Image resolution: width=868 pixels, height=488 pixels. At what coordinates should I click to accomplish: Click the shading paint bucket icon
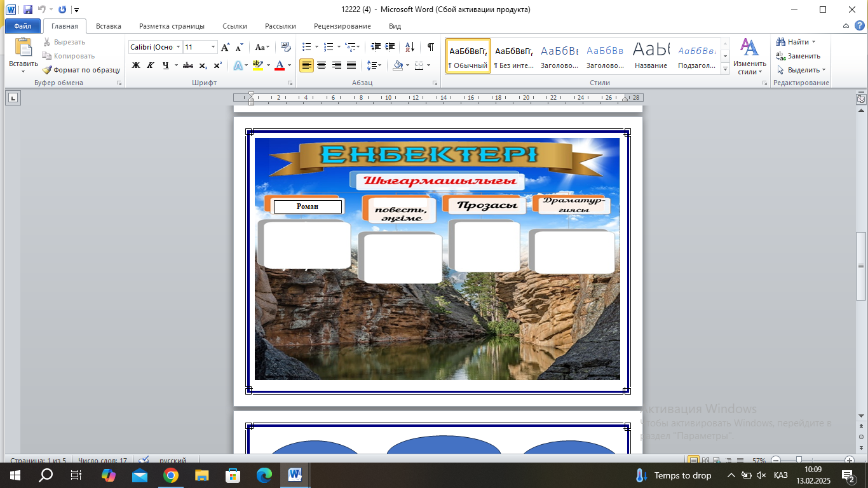(398, 65)
